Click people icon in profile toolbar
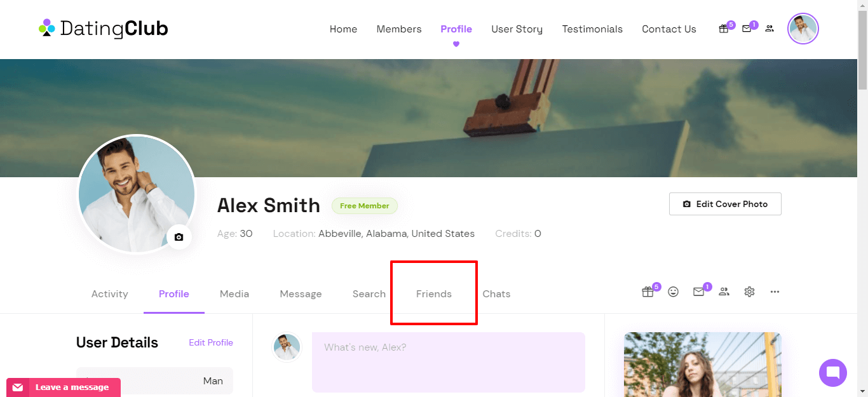The height and width of the screenshot is (397, 868). click(724, 292)
